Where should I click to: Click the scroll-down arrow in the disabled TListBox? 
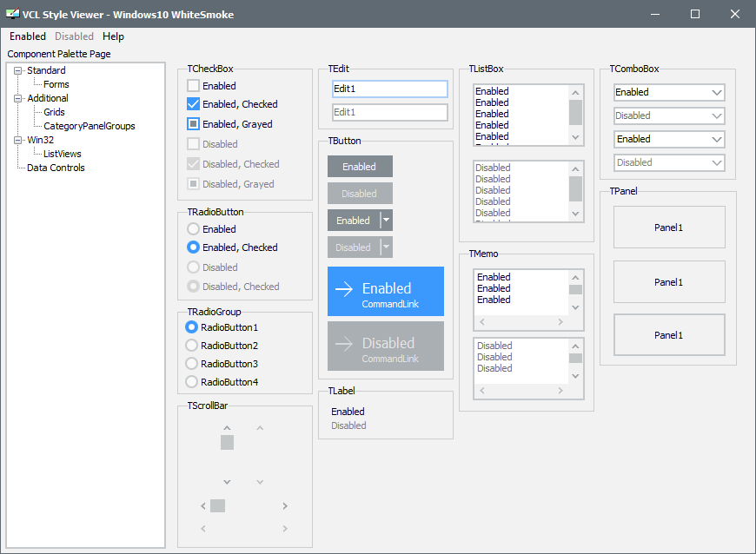click(575, 214)
